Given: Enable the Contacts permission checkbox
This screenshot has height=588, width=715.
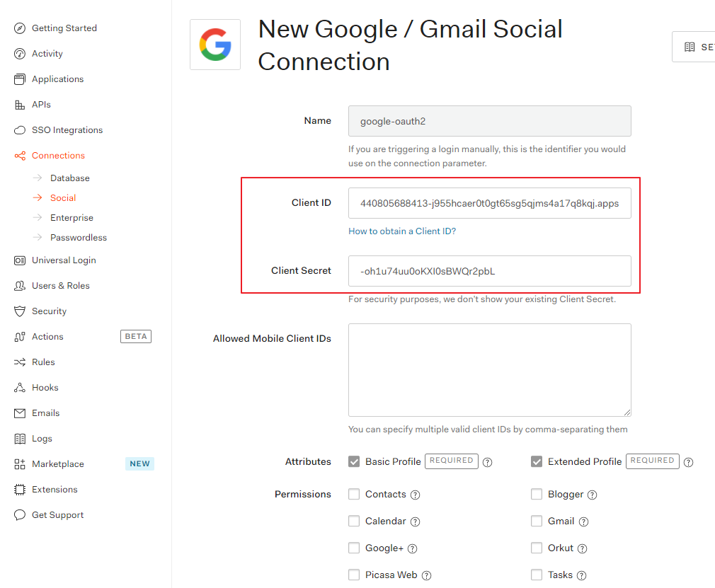Looking at the screenshot, I should [354, 495].
